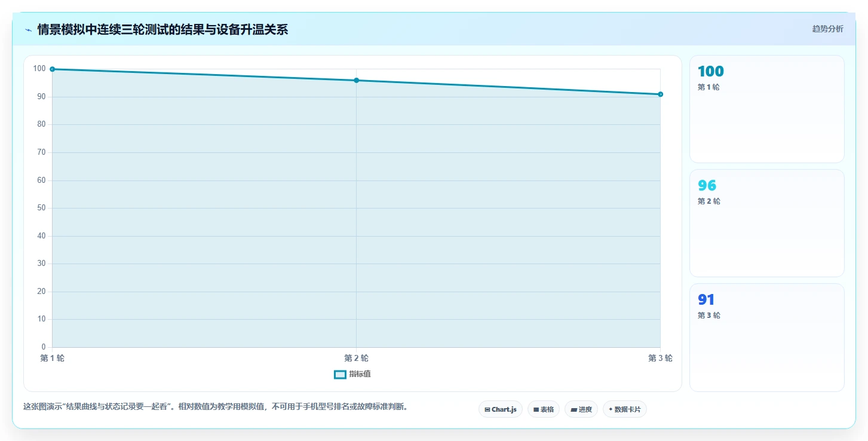Open the 91 第 3 轮 data card

coord(767,338)
